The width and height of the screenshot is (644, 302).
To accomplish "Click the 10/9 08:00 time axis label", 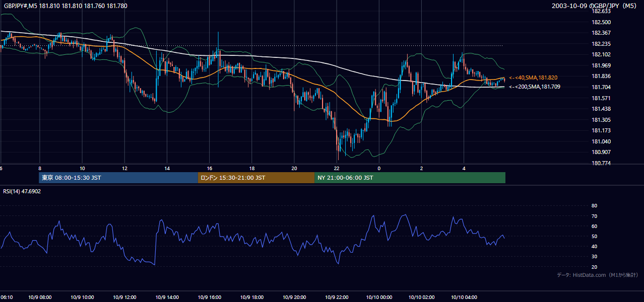I will (x=39, y=297).
